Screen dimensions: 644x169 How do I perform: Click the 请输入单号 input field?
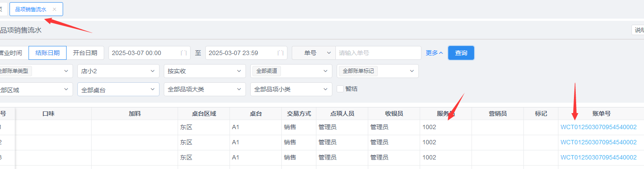tap(378, 53)
